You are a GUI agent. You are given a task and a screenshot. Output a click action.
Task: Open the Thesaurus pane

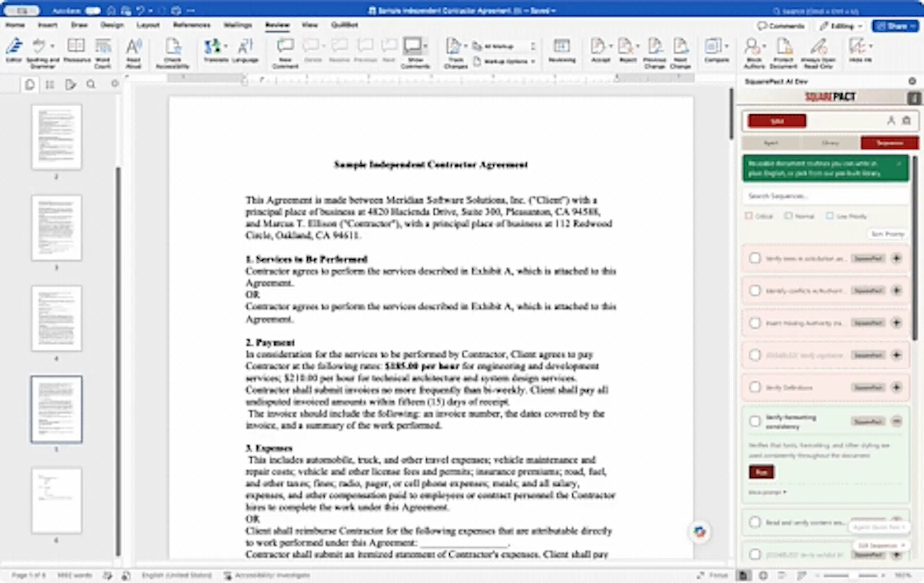click(76, 50)
